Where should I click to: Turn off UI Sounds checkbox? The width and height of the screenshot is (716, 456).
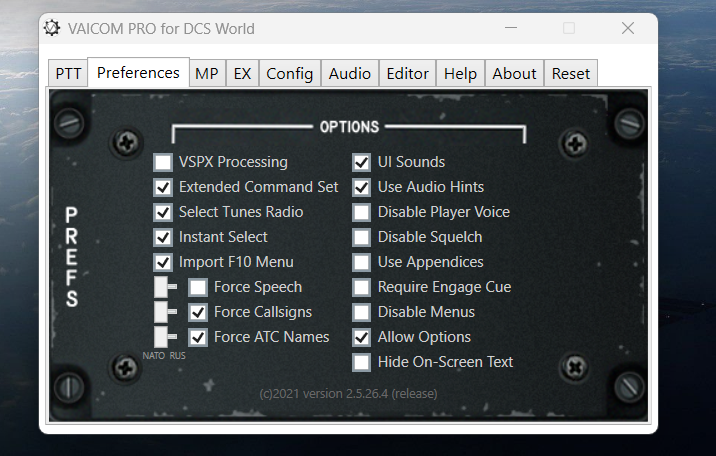click(x=362, y=162)
